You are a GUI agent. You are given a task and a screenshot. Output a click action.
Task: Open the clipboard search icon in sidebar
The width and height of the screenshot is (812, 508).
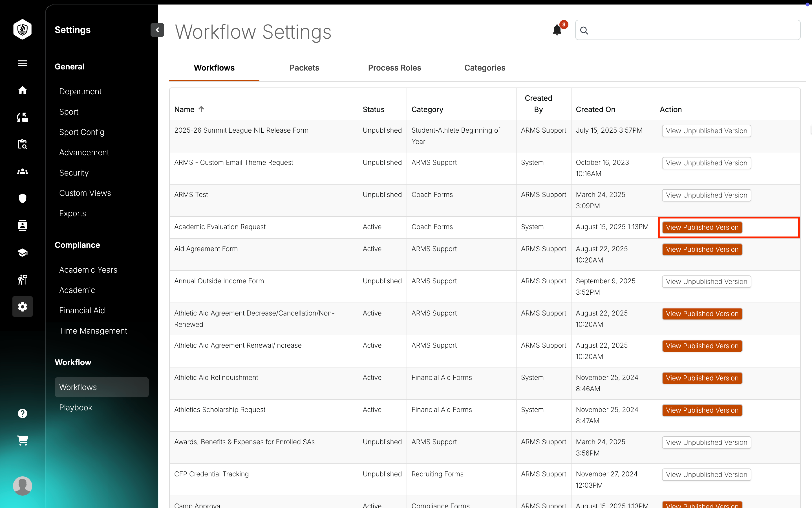(23, 144)
